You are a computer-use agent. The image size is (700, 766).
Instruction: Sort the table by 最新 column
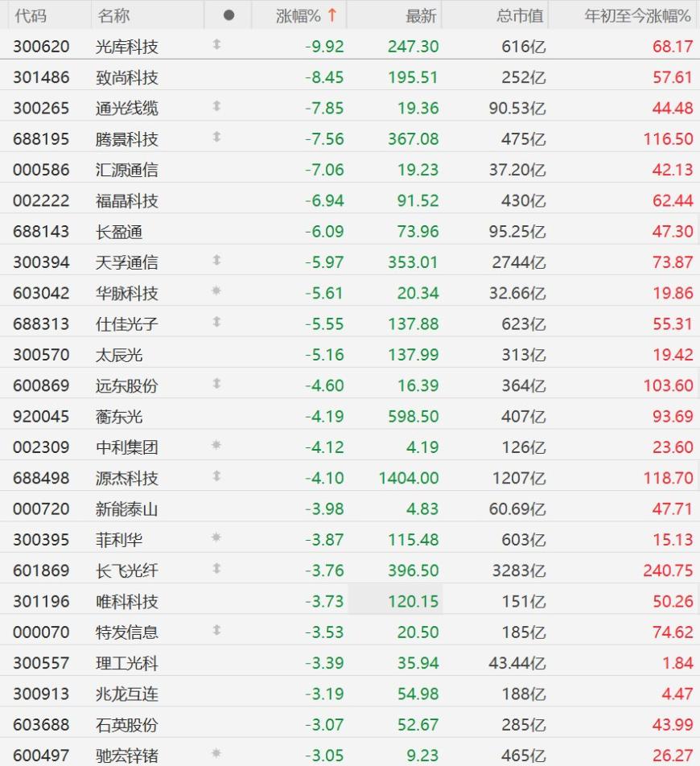pos(420,15)
